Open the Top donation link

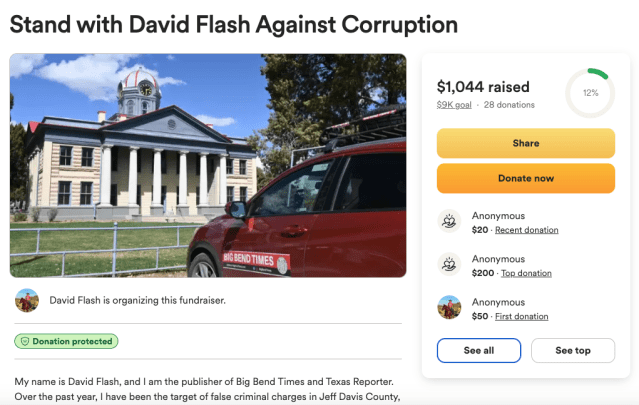click(x=526, y=273)
